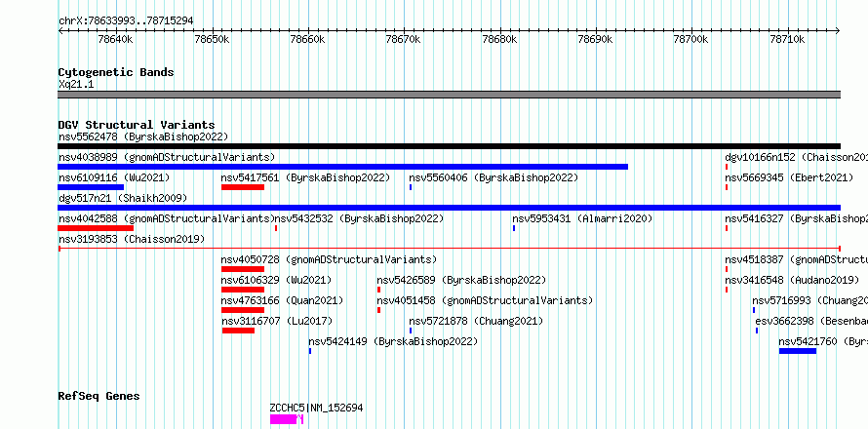Open the nsv5424149 (ByrskaBishop2022) label
This screenshot has width=868, height=429.
[393, 341]
